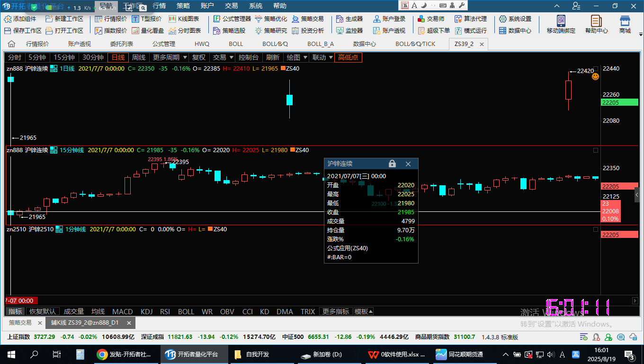The width and height of the screenshot is (644, 364).
Task: Open a workspace with 打开工作区
Action: coord(64,30)
